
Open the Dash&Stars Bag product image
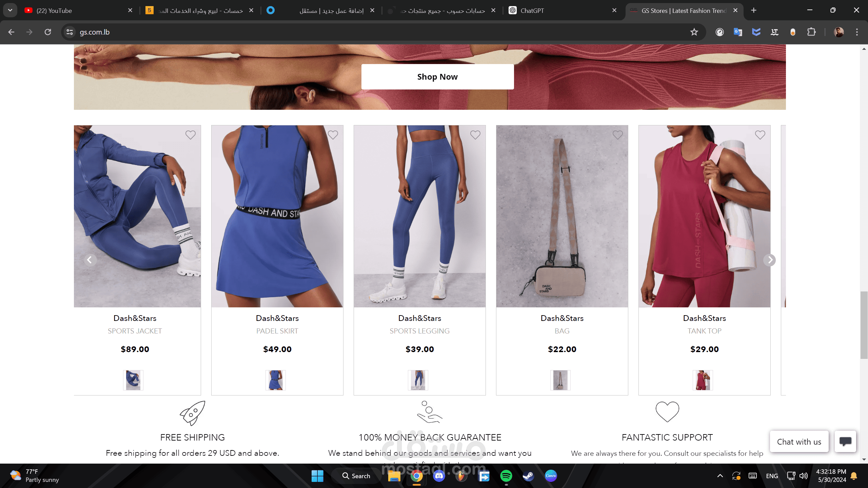(x=562, y=216)
